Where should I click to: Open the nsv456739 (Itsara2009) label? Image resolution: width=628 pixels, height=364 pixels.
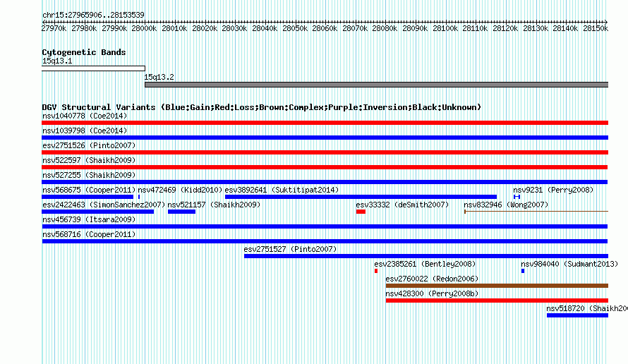tap(89, 219)
